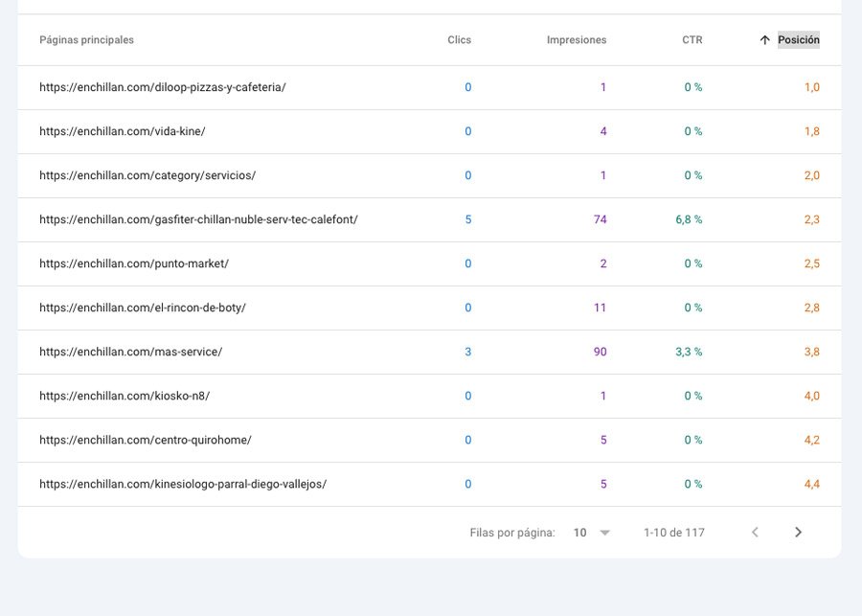Open the vida-kine page row
The image size is (862, 616).
click(123, 131)
